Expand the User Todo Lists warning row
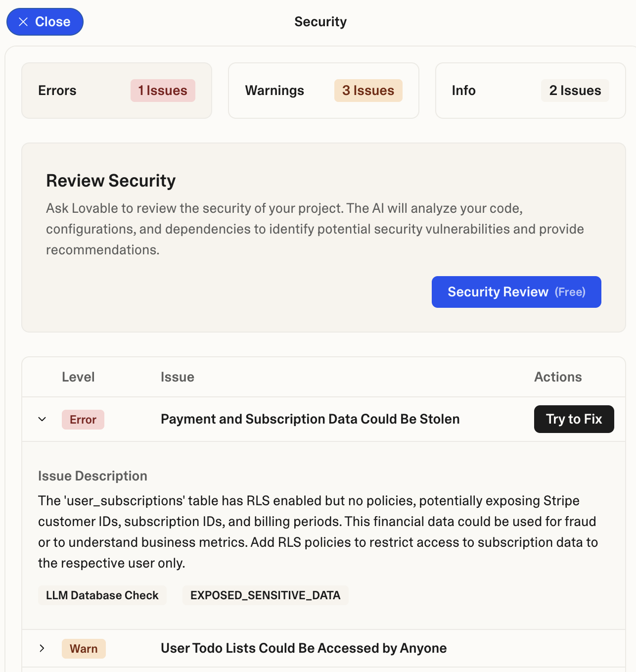 tap(42, 648)
